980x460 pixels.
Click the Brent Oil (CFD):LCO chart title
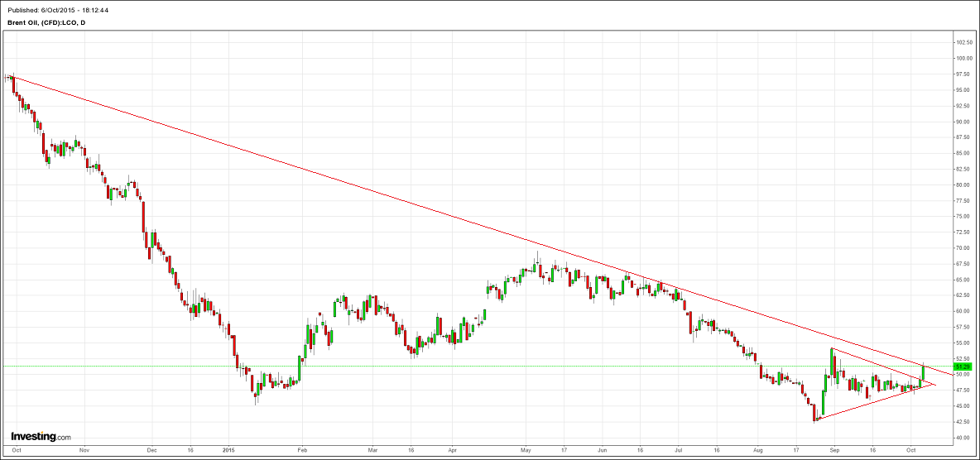(x=46, y=22)
